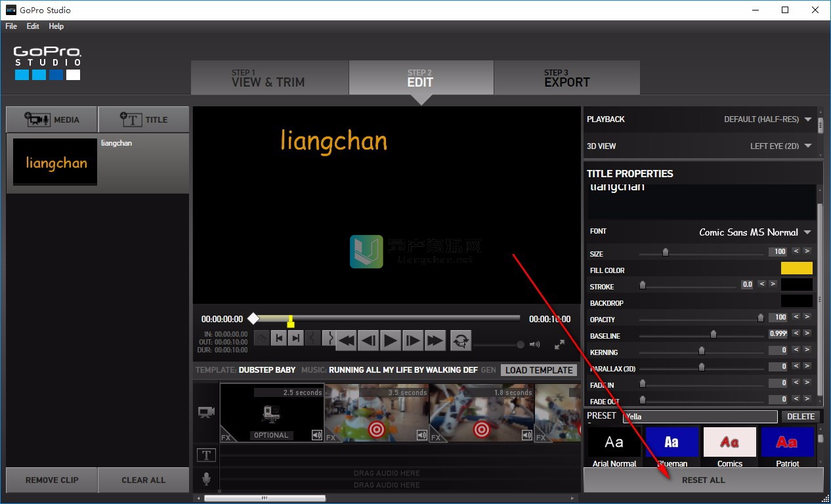
Task: Toggle loop playback icon
Action: click(461, 341)
